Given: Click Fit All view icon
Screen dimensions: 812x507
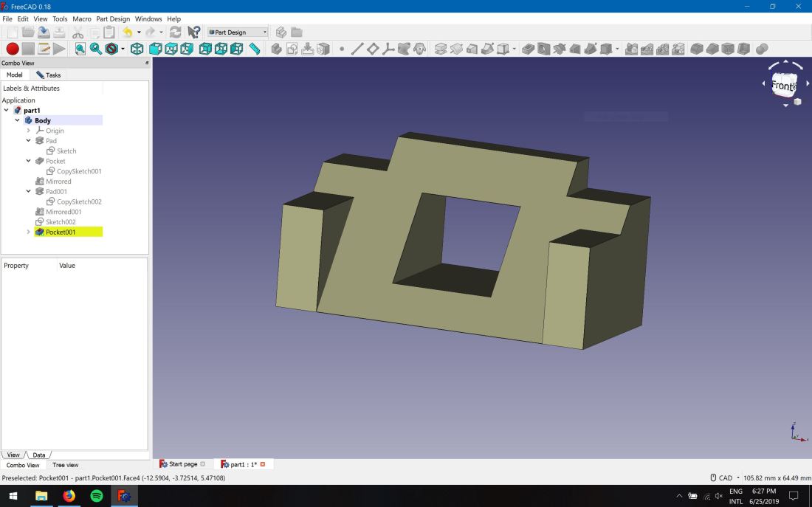Looking at the screenshot, I should [80, 49].
